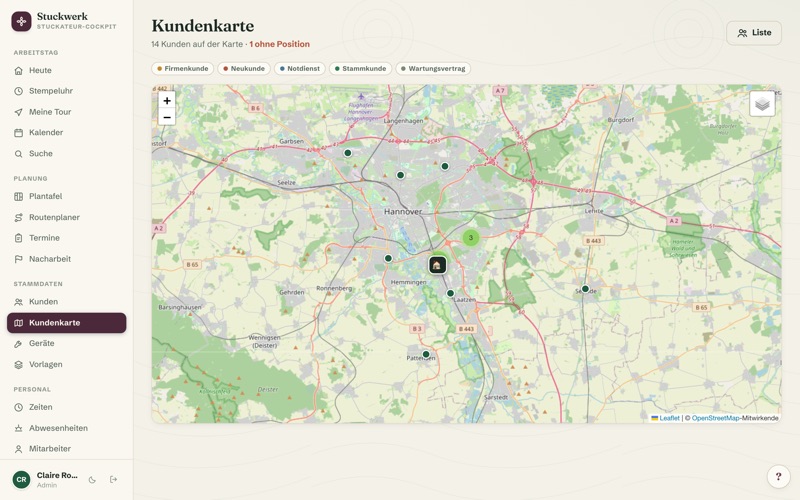Viewport: 800px width, 500px height.
Task: Click the cluster marker with 3
Action: 471,238
